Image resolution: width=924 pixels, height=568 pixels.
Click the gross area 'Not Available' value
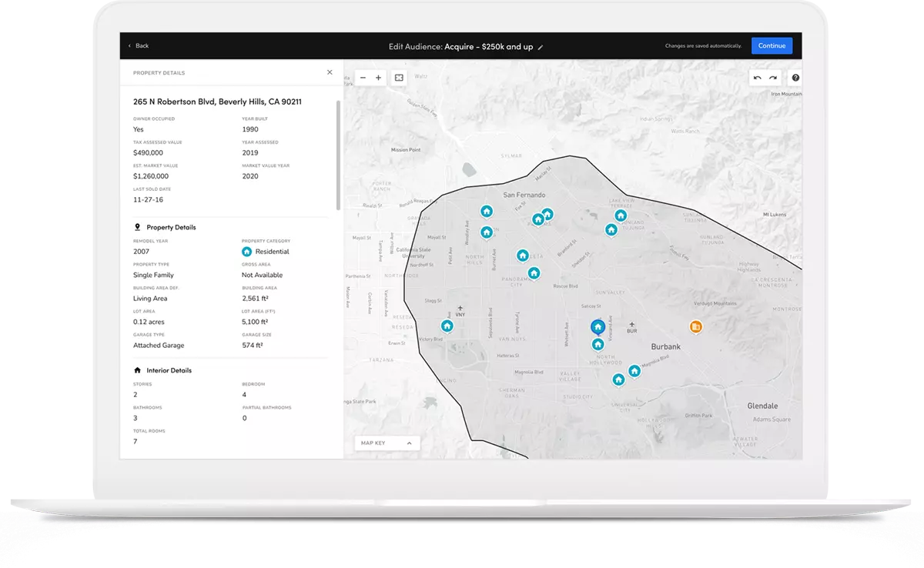(x=262, y=275)
